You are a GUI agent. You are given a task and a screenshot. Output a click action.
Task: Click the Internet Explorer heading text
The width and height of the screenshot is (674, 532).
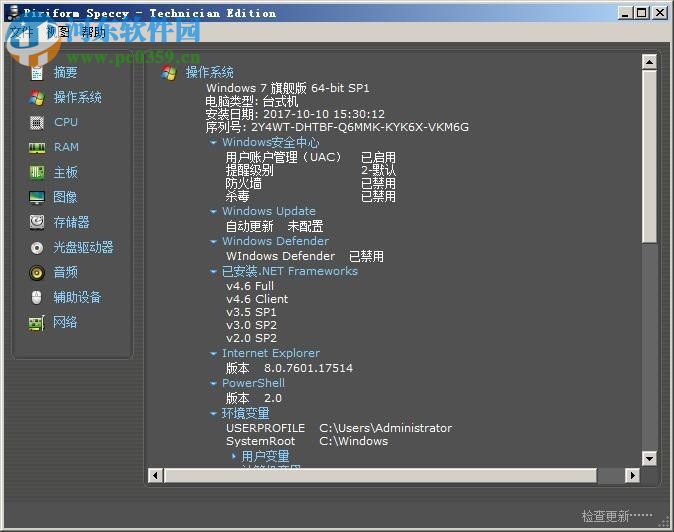(x=271, y=353)
